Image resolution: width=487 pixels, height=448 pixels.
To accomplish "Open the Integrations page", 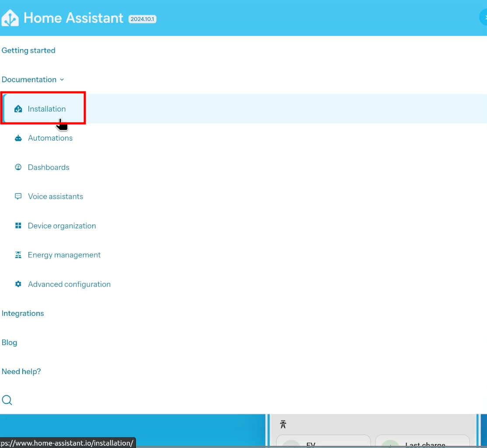I will click(x=23, y=313).
